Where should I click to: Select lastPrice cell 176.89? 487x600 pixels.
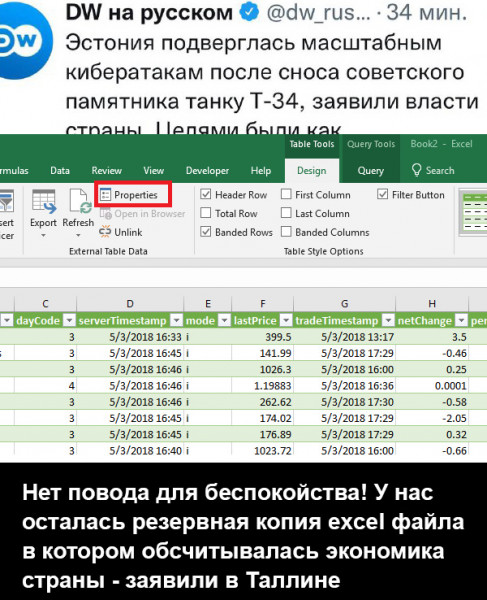click(x=262, y=435)
